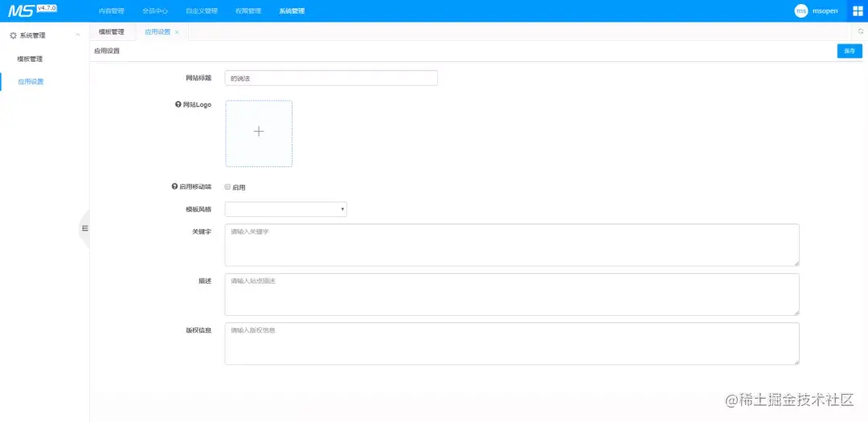Focus the 版权信息 text area
The image size is (868, 422).
[x=512, y=343]
